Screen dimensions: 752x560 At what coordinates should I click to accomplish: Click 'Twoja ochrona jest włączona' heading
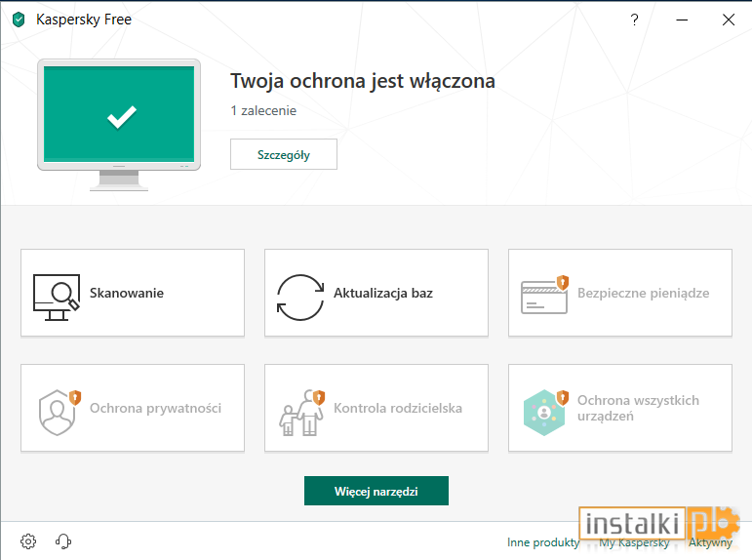[x=363, y=81]
